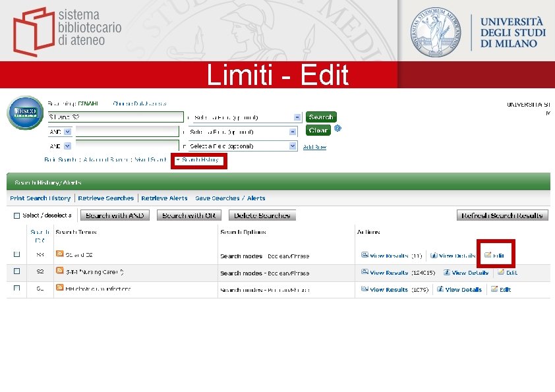This screenshot has height=392, width=555.
Task: Click Save Searches / Alerts
Action: (x=230, y=198)
